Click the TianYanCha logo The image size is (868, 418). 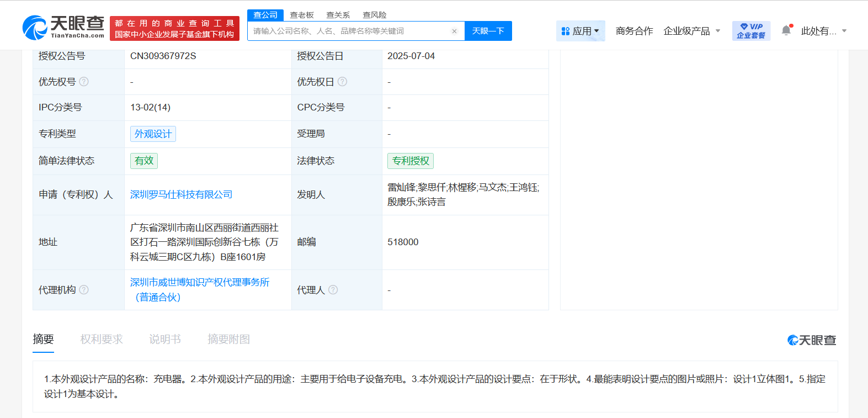(x=63, y=27)
